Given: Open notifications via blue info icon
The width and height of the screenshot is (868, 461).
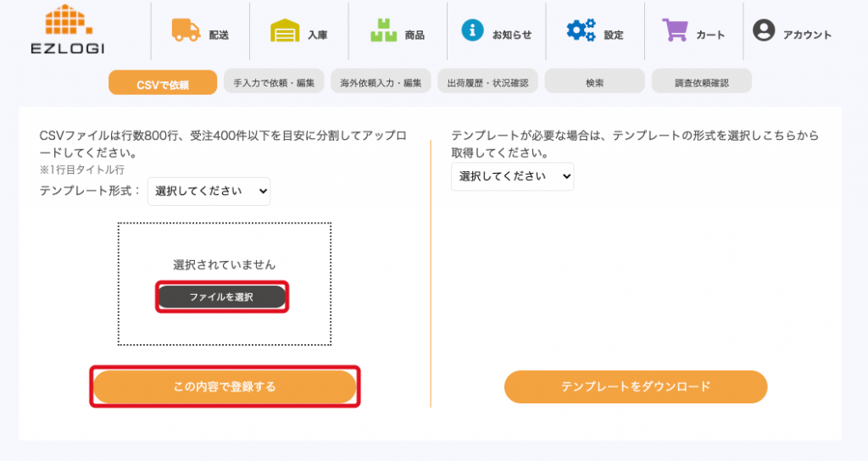Looking at the screenshot, I should 472,30.
